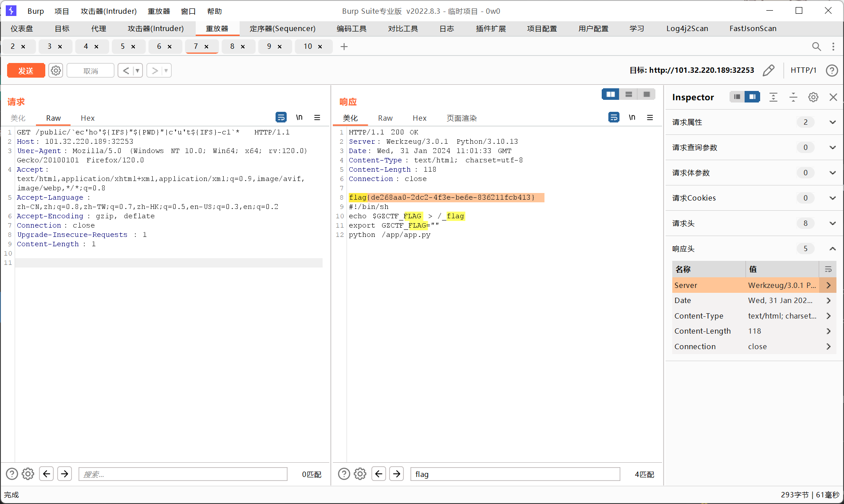This screenshot has height=504, width=844.
Task: Open response search settings gear
Action: 360,474
